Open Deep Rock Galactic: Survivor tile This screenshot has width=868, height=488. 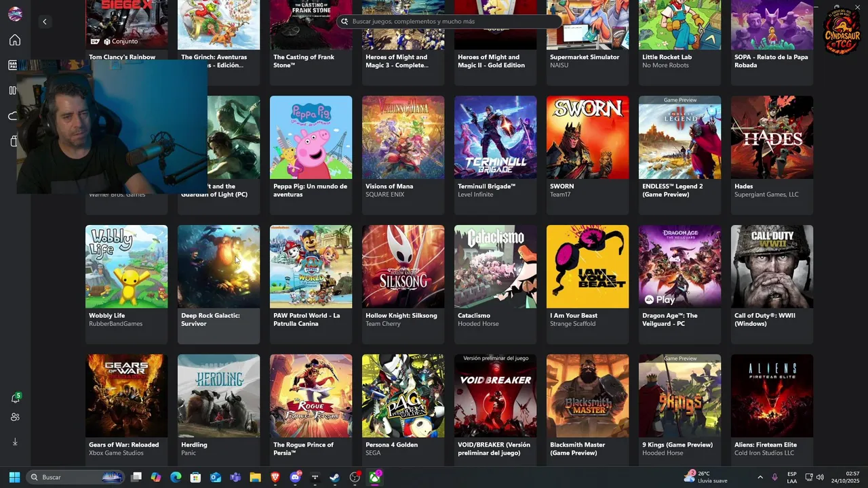tap(218, 284)
